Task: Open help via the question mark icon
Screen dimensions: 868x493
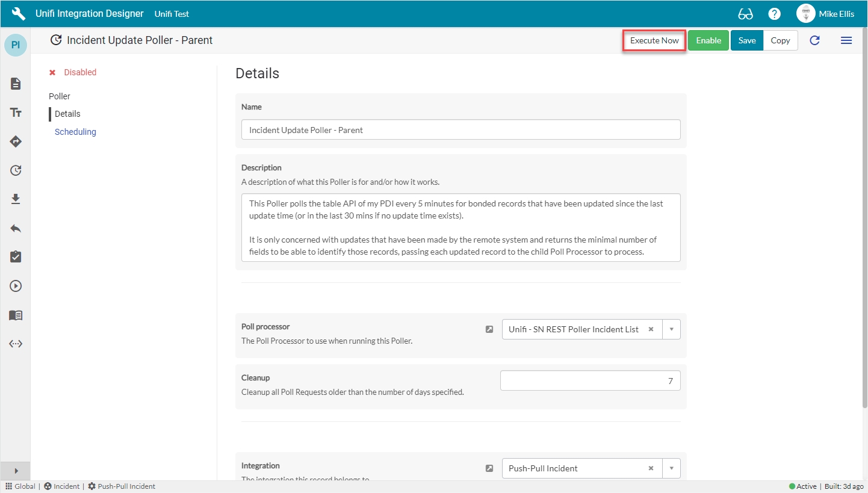Action: (774, 14)
